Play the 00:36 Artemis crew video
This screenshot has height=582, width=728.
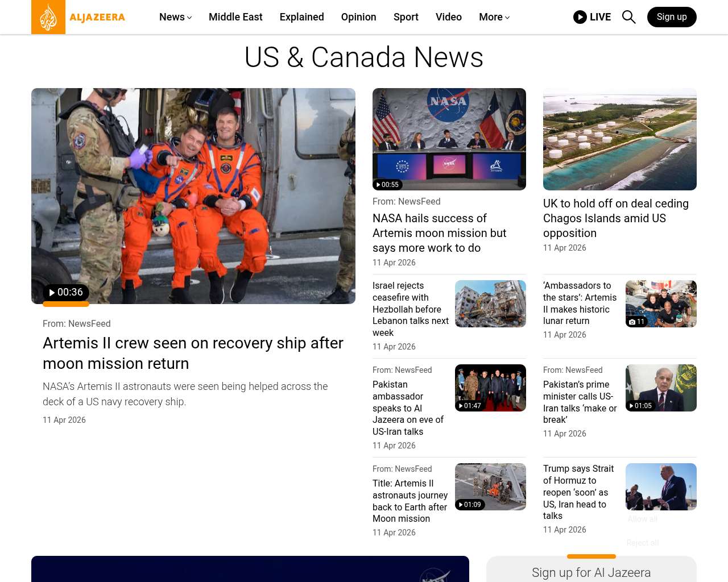[66, 292]
